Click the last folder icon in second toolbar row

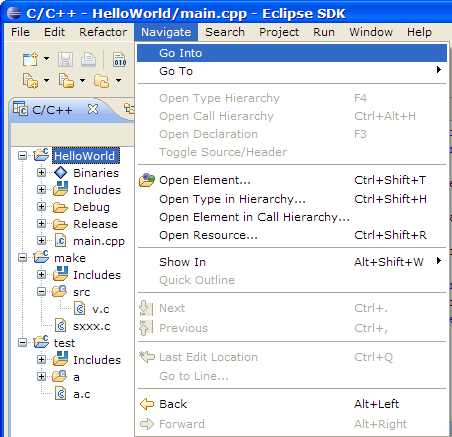102,81
